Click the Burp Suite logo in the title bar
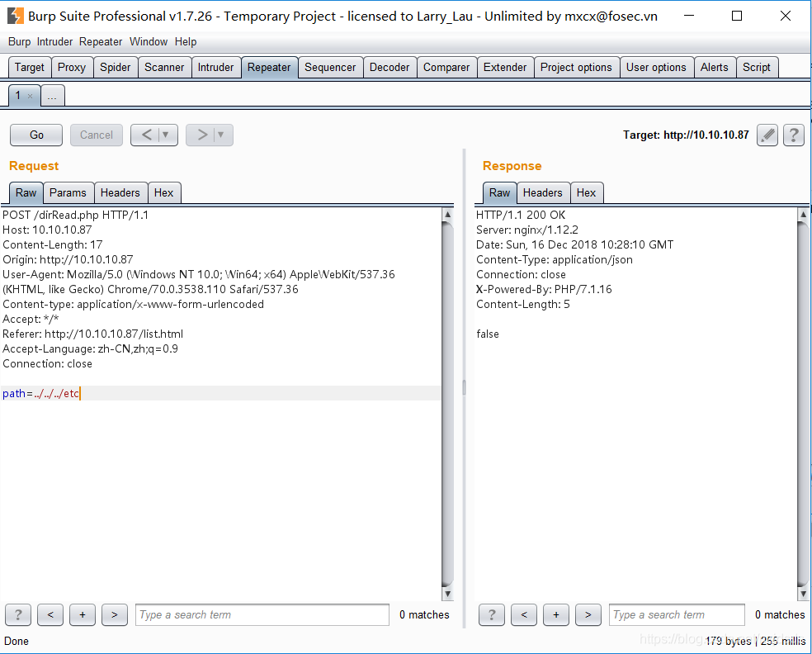Image resolution: width=812 pixels, height=654 pixels. pos(15,16)
